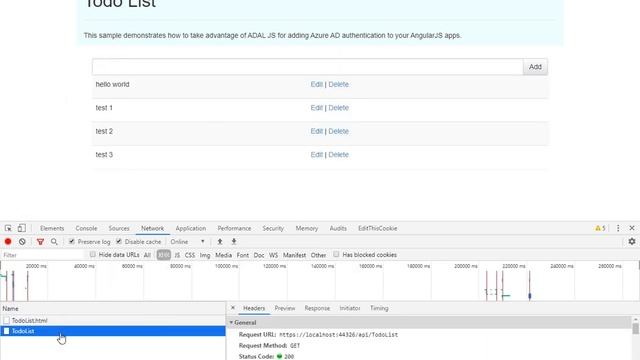Open the DevTools three-dot menu

[618, 228]
